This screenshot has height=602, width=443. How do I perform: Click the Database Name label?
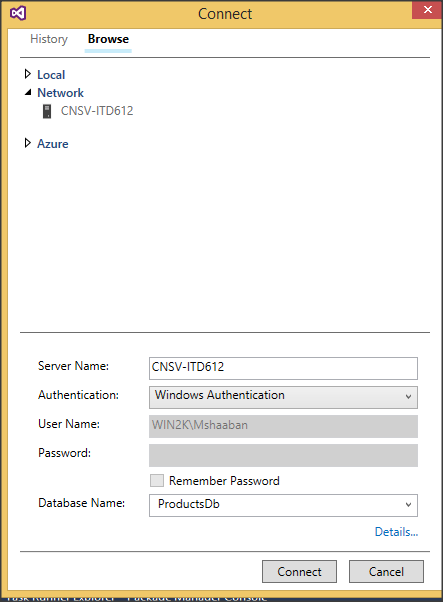(81, 503)
